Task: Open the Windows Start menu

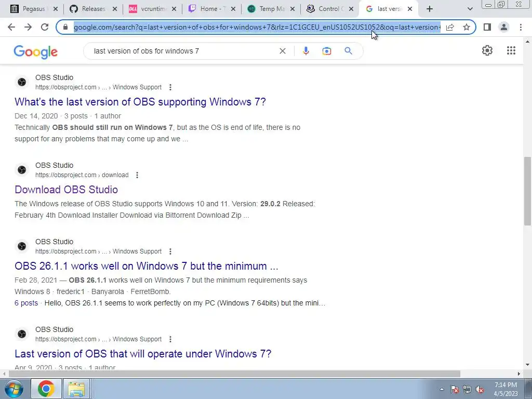Action: (14, 389)
